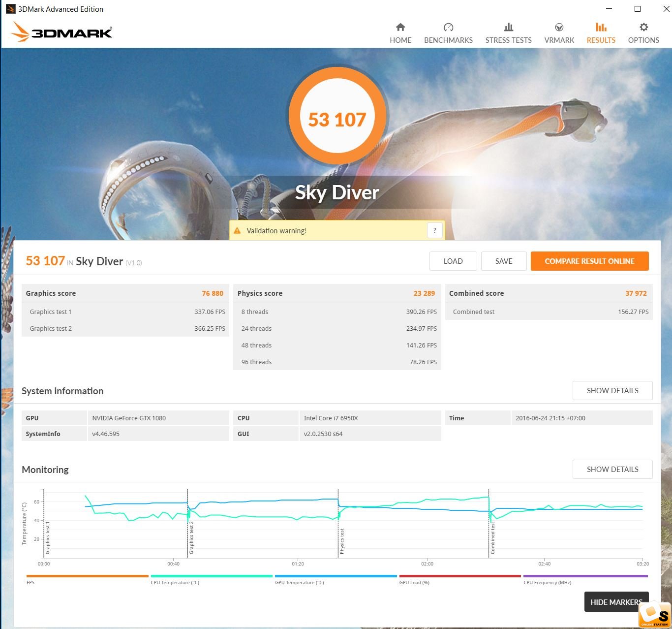Click the Combined test chart marker
The width and height of the screenshot is (672, 629).
pos(492,538)
